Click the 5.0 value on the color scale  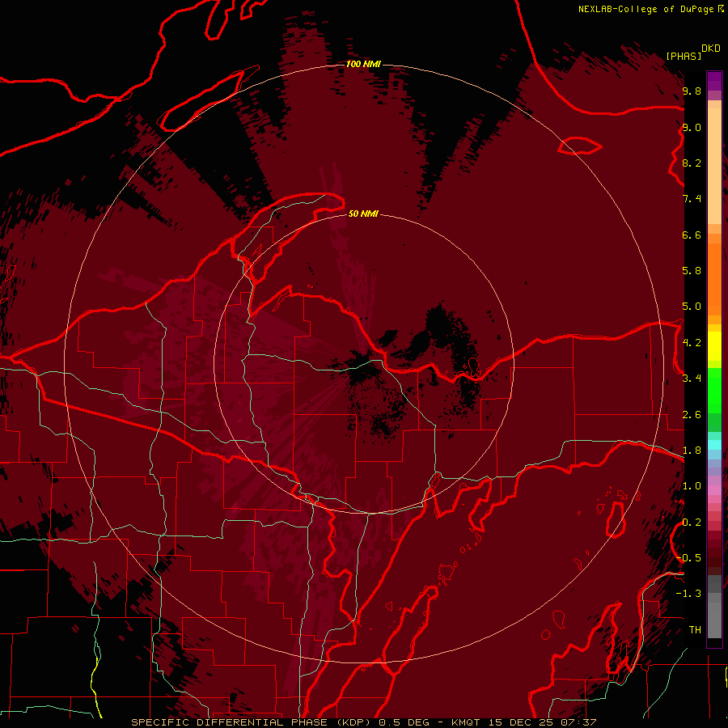coord(692,307)
